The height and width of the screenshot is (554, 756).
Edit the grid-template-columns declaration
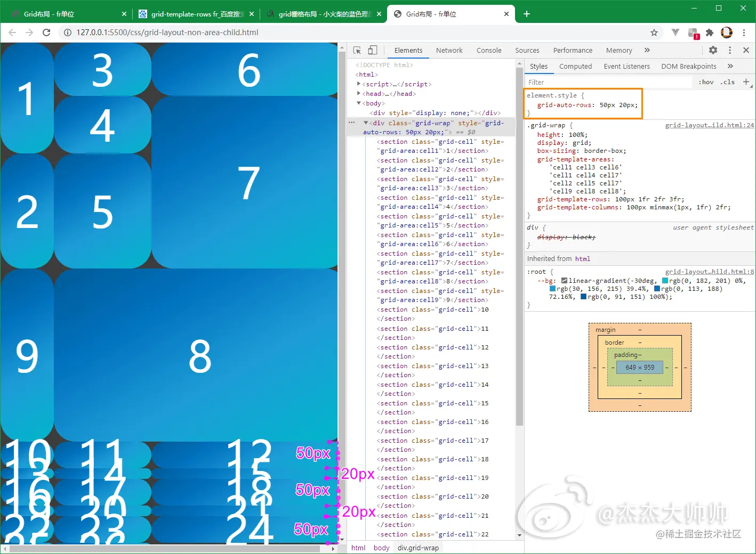[x=634, y=207]
